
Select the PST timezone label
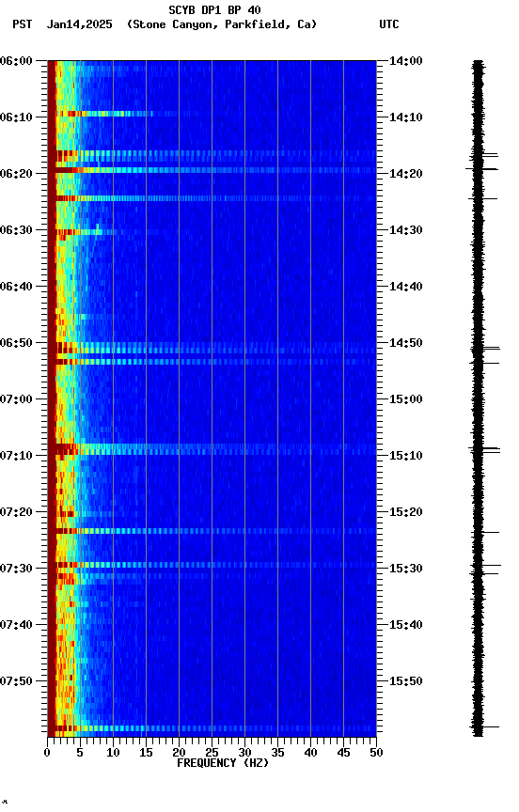[x=23, y=24]
